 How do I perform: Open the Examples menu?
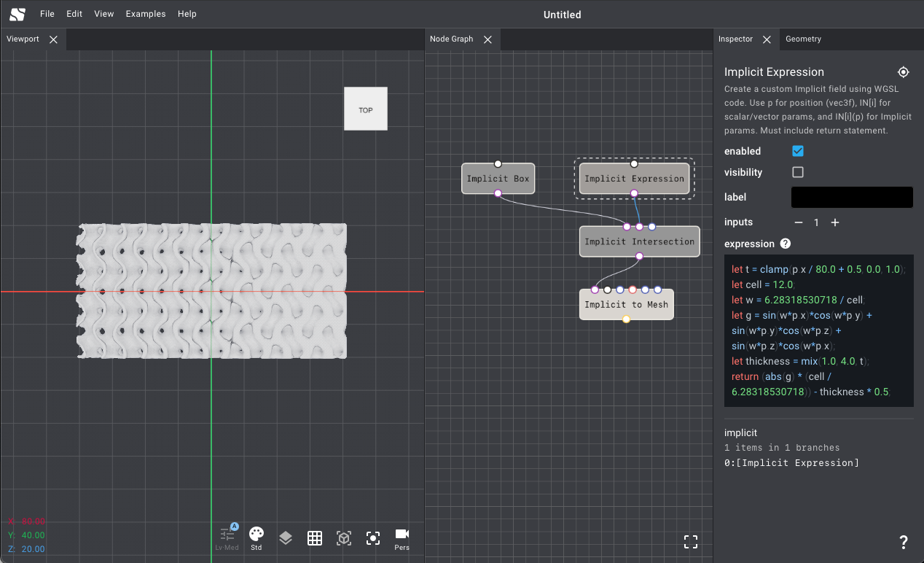[146, 14]
